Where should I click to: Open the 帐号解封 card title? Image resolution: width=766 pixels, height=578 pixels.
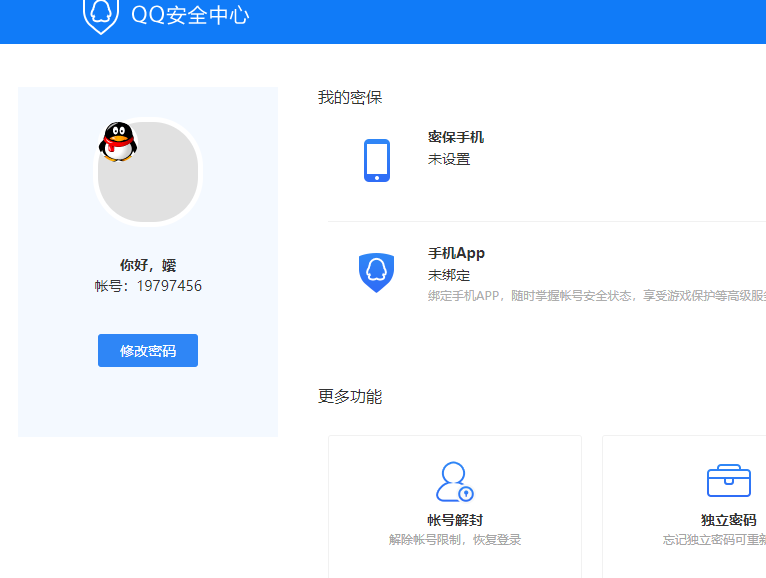pyautogui.click(x=455, y=520)
